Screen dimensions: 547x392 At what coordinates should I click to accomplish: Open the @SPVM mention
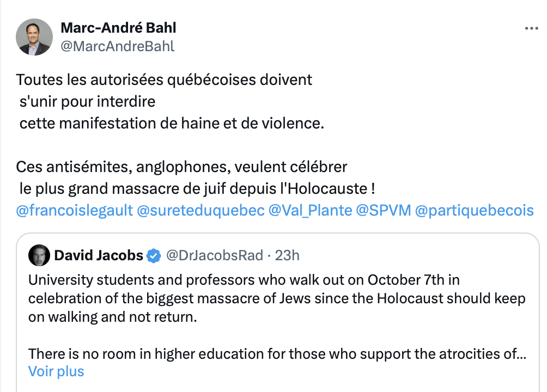[384, 211]
